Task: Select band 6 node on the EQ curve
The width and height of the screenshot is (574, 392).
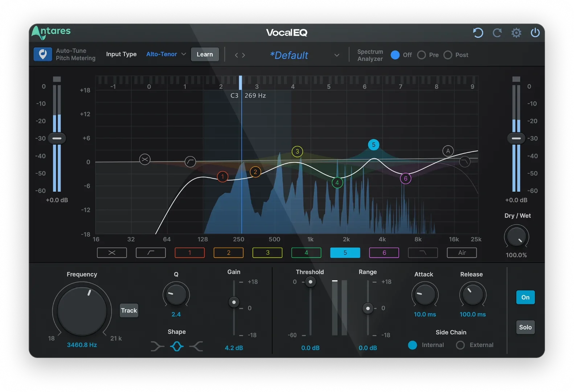Action: tap(405, 178)
